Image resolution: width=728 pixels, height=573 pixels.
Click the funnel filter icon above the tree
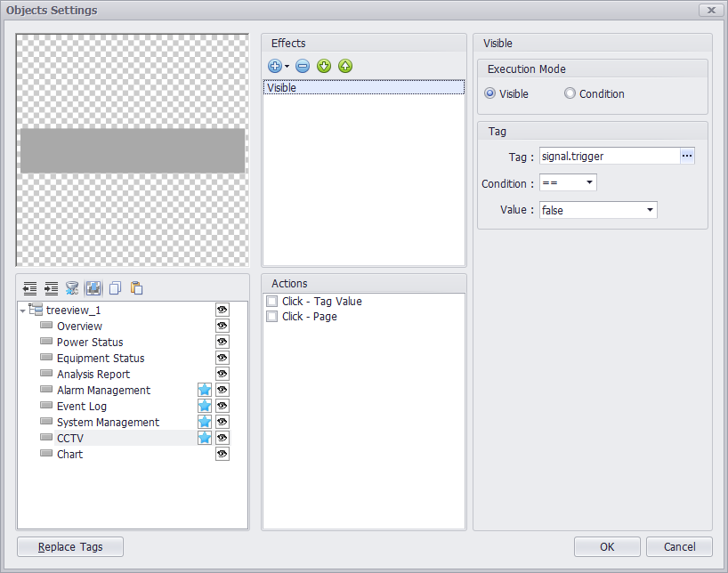click(x=72, y=288)
